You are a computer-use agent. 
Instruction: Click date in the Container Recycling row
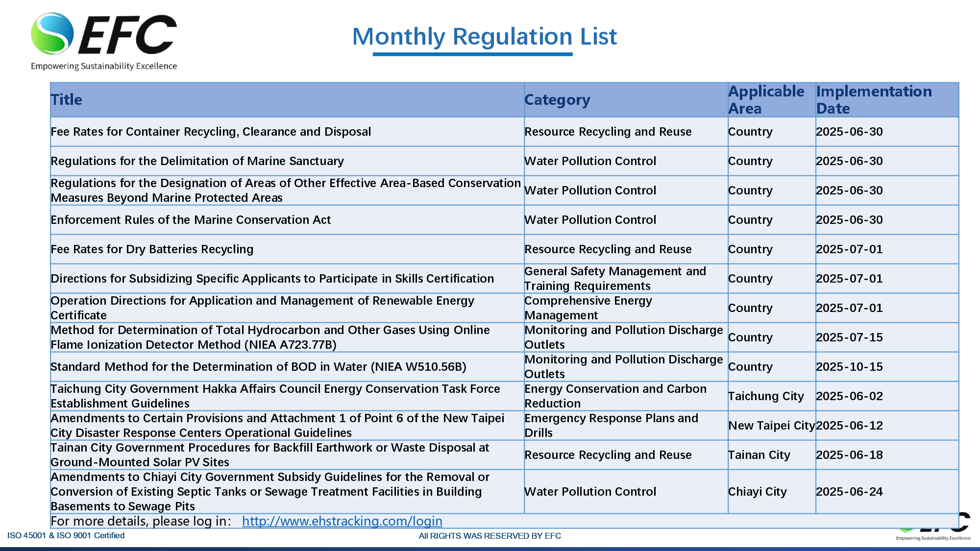849,132
